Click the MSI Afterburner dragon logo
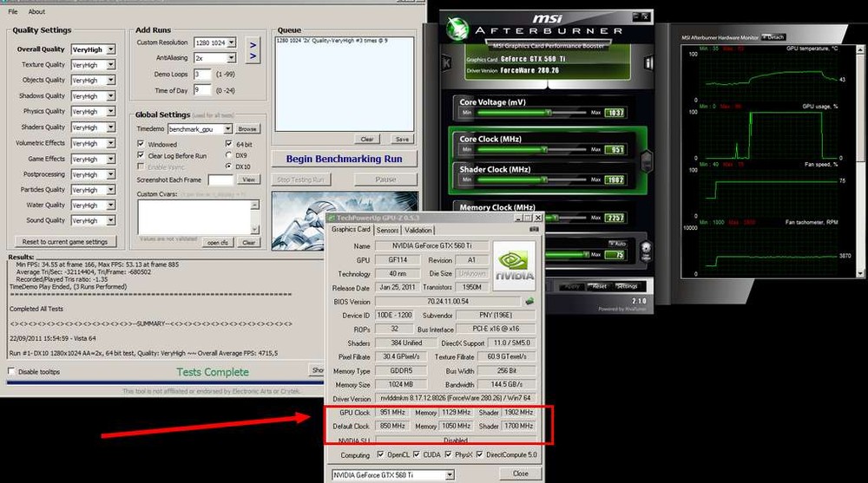 (x=458, y=29)
